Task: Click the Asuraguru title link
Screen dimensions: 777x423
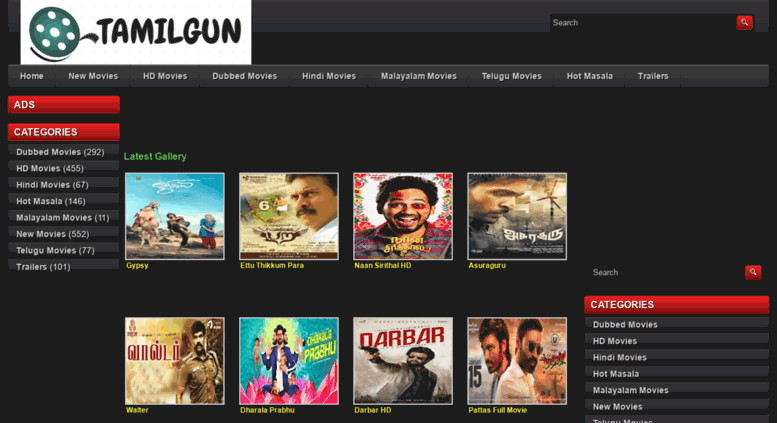Action: click(x=487, y=265)
